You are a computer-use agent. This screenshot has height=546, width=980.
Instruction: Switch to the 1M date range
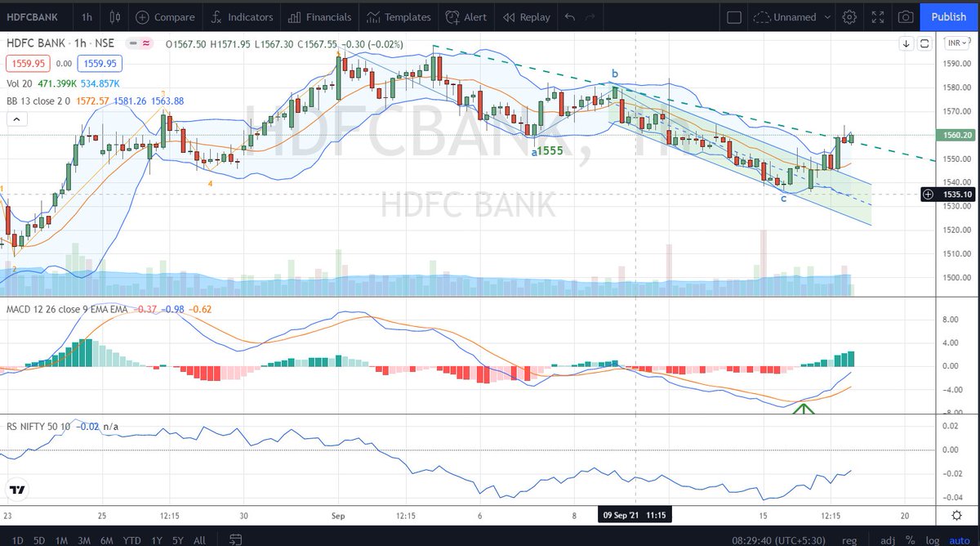61,539
